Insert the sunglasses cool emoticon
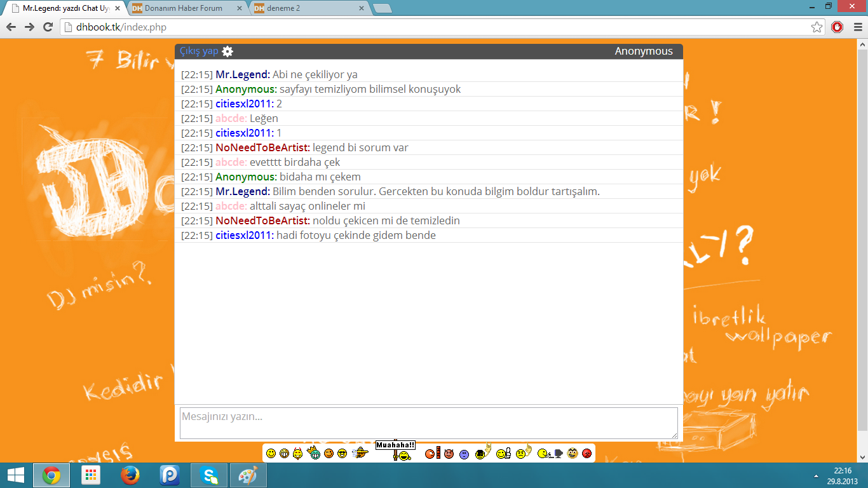The height and width of the screenshot is (488, 868). click(342, 453)
